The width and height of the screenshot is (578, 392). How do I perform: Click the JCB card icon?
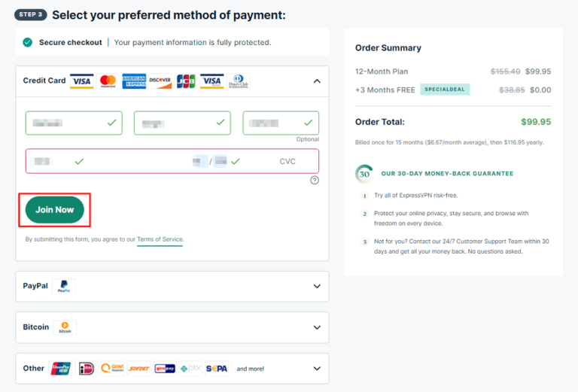186,81
